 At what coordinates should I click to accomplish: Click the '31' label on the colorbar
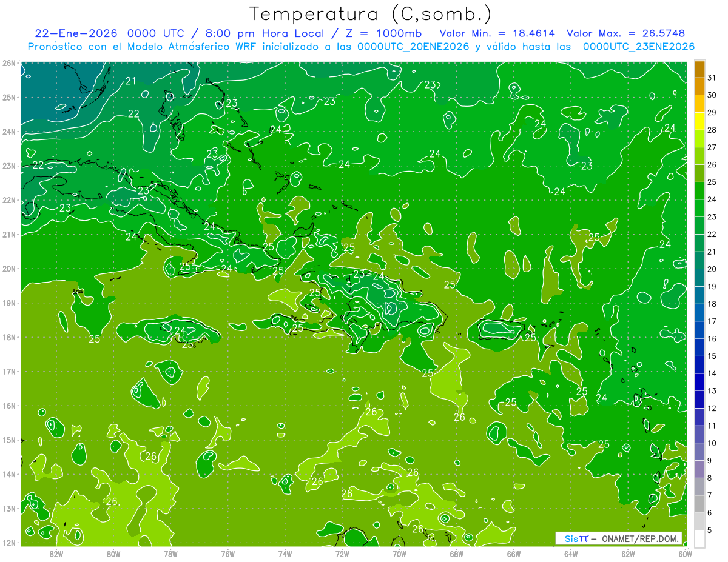coord(712,78)
